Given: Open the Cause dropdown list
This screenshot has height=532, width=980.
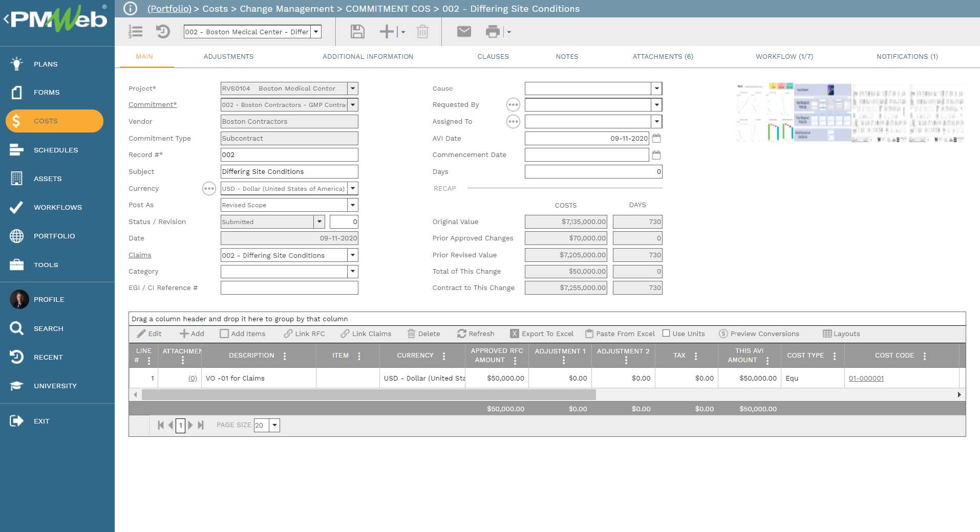Looking at the screenshot, I should tap(656, 88).
